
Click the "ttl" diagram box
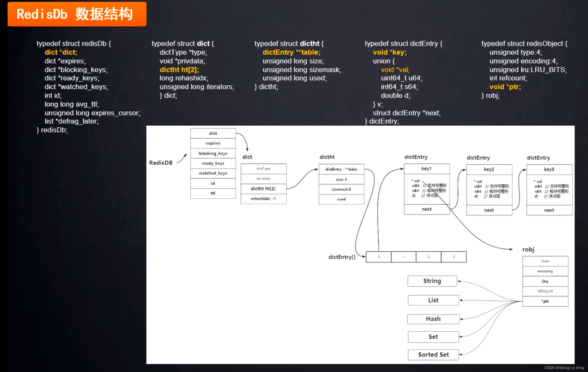pos(213,193)
